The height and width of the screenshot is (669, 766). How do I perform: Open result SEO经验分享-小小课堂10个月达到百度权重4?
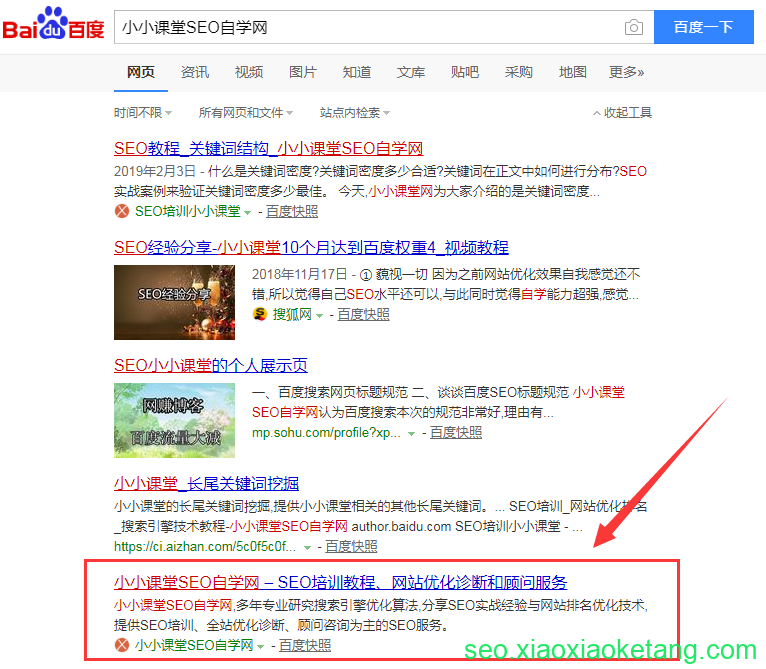(x=311, y=248)
